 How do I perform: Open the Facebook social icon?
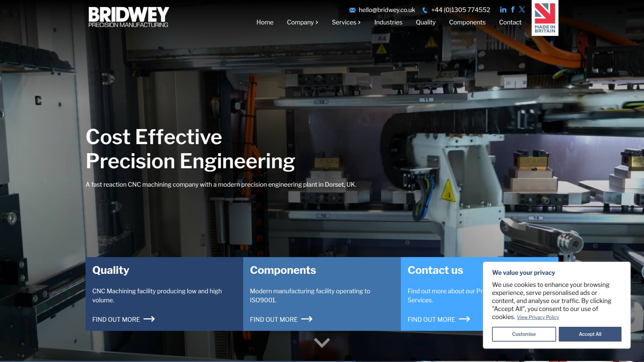click(x=513, y=10)
